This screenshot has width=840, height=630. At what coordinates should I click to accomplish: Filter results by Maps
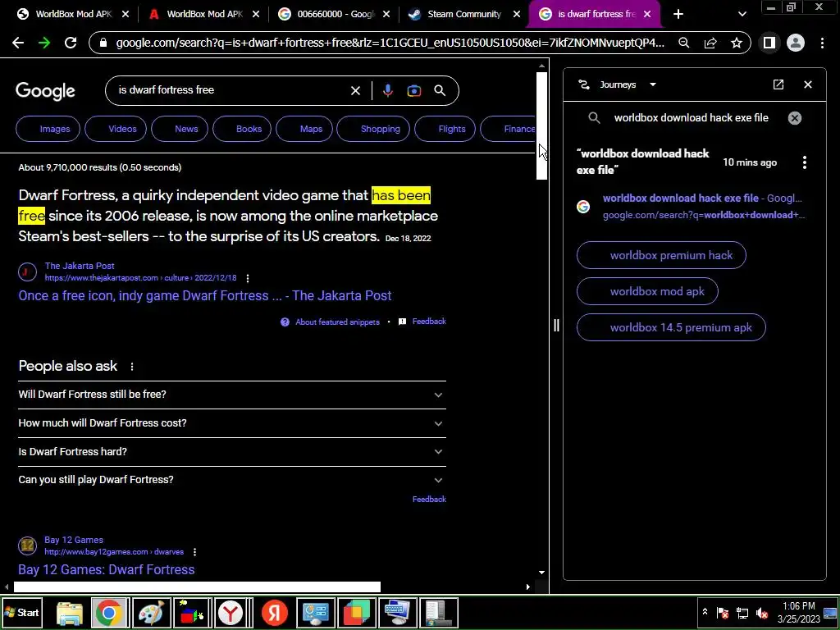tap(304, 129)
